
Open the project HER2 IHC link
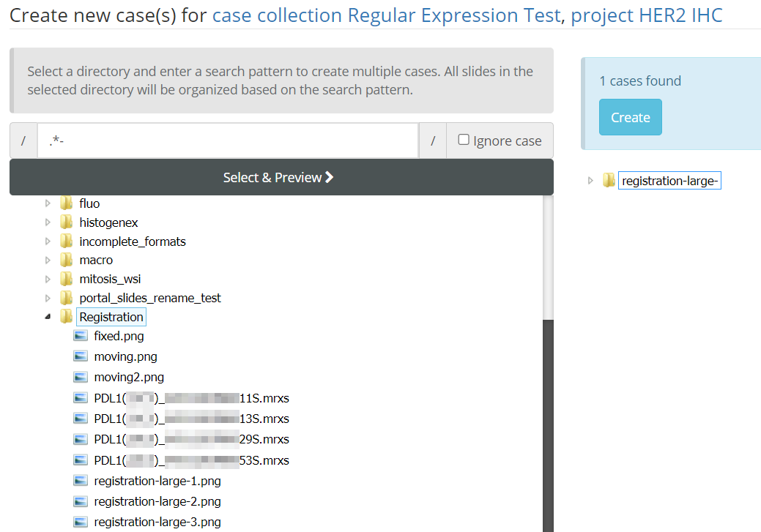pos(647,15)
